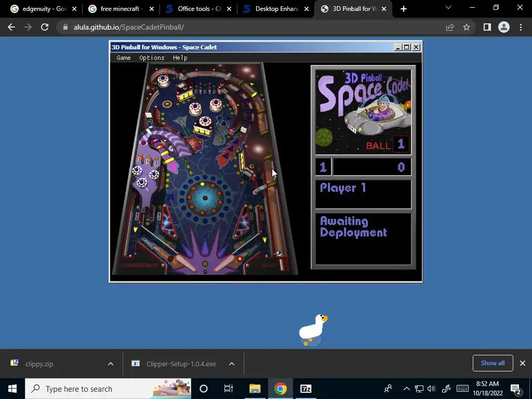The width and height of the screenshot is (532, 399).
Task: Show hidden system tray icons
Action: (x=406, y=389)
